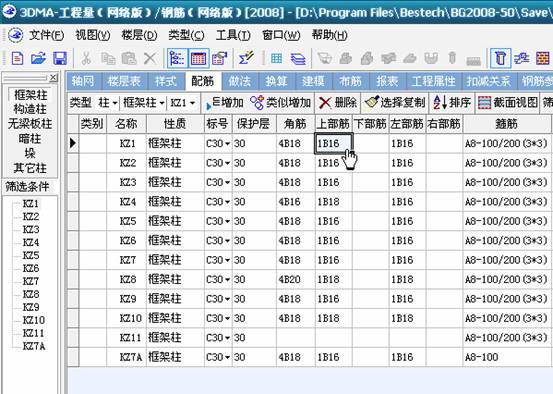Select KZ5 in the filter tree
Screen dimensions: 553x394
tap(31, 255)
